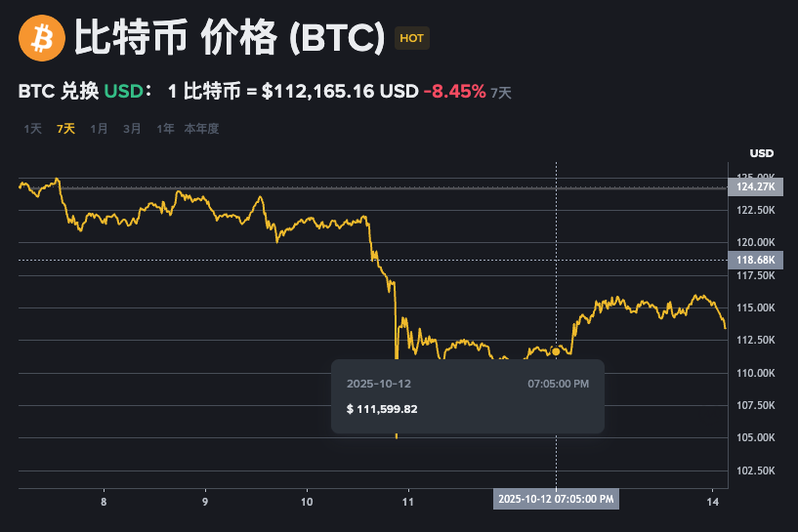Click date 8 on the time axis
This screenshot has height=532, width=798.
click(104, 502)
